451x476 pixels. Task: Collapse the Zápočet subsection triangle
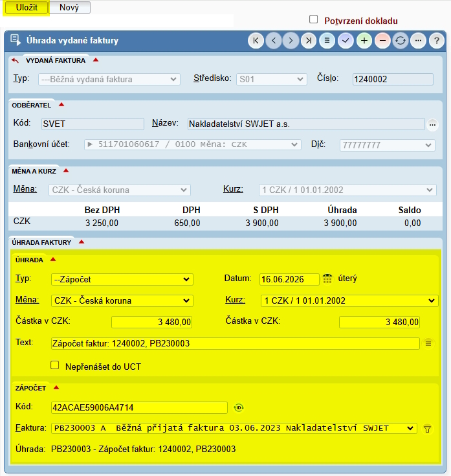[56, 388]
